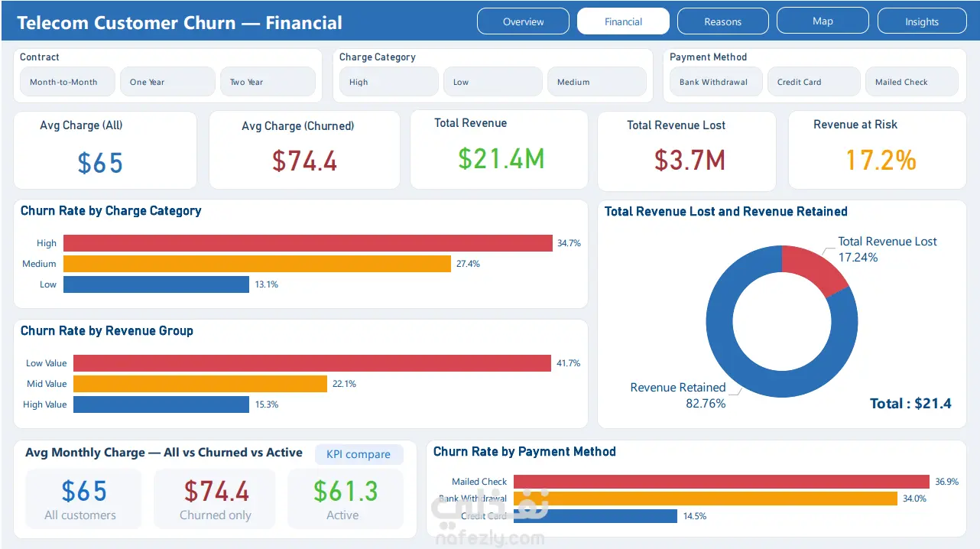This screenshot has width=980, height=549.
Task: Toggle Two Year contract filter
Action: [268, 82]
